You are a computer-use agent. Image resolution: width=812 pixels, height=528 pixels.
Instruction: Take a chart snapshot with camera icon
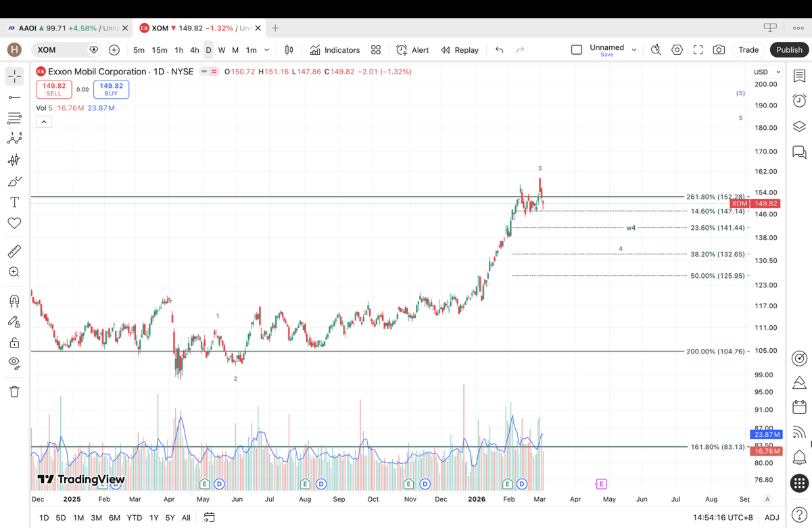coord(719,50)
